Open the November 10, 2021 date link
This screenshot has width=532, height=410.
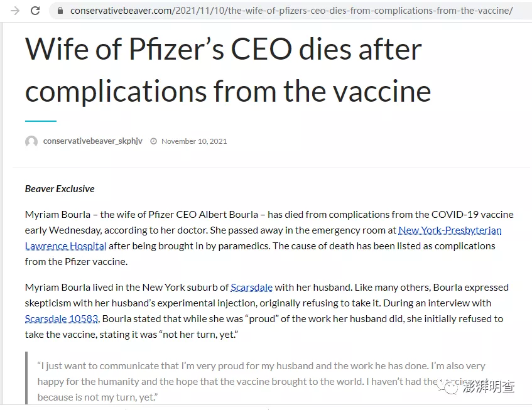(x=194, y=141)
